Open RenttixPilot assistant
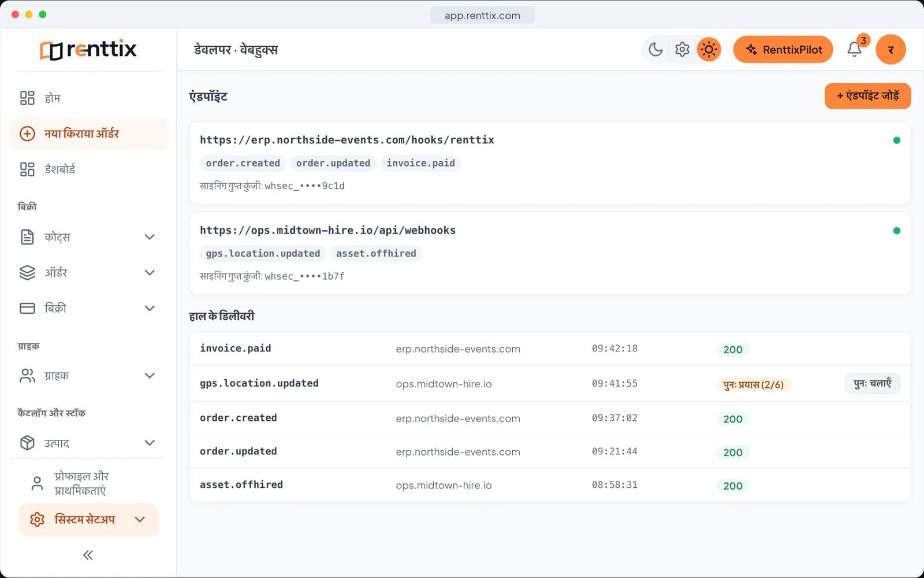The width and height of the screenshot is (924, 578). pos(783,50)
